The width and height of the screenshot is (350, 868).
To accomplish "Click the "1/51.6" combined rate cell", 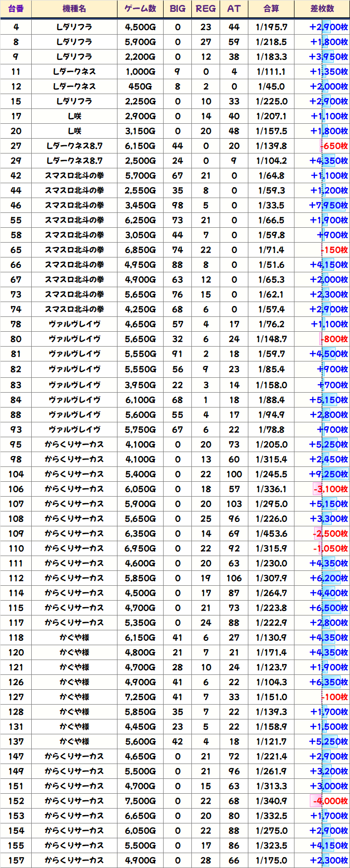I will click(x=271, y=265).
